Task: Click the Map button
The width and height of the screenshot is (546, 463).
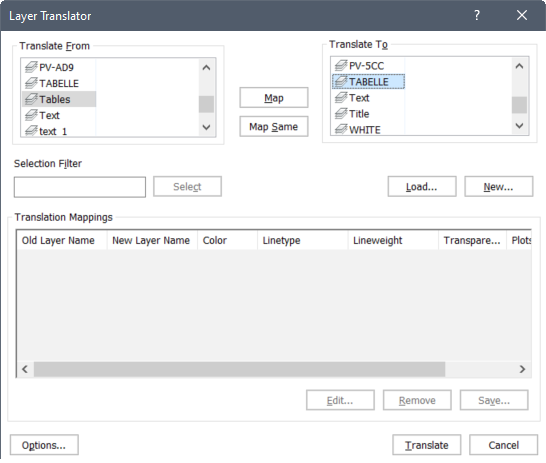Action: (274, 98)
